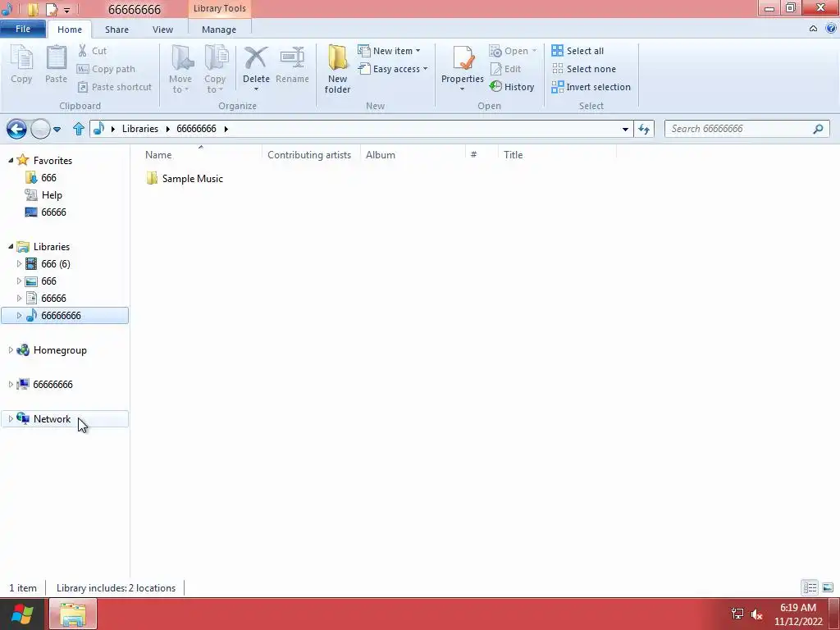Sort by the # track column header
This screenshot has height=630, width=840.
tap(482, 155)
